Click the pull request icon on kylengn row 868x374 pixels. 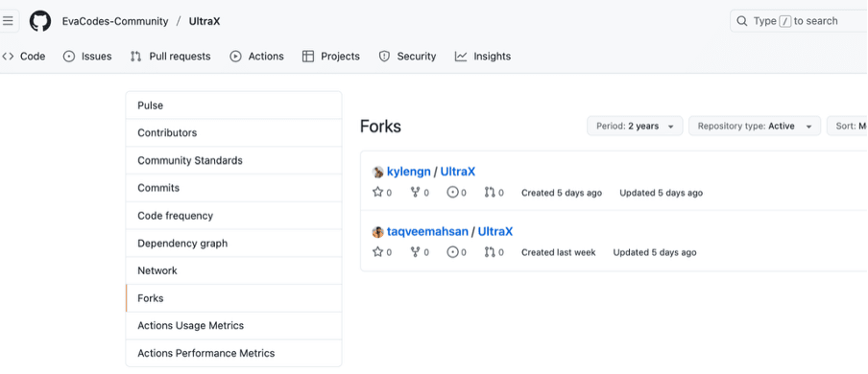click(x=490, y=193)
